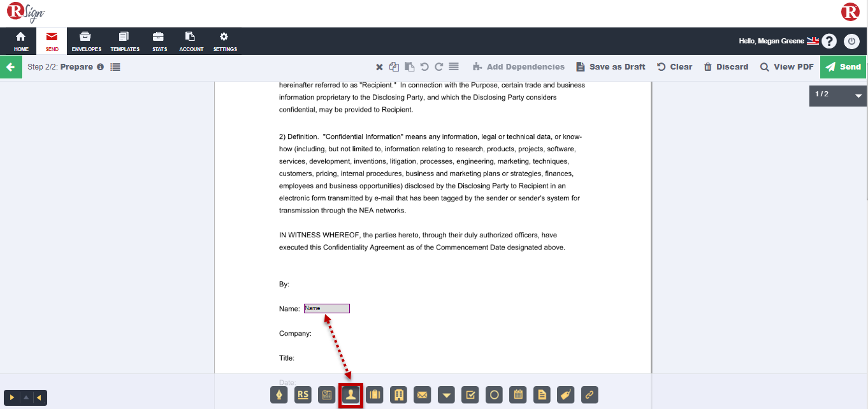Add a Date calendar field
Image resolution: width=868 pixels, height=409 pixels.
(x=519, y=395)
